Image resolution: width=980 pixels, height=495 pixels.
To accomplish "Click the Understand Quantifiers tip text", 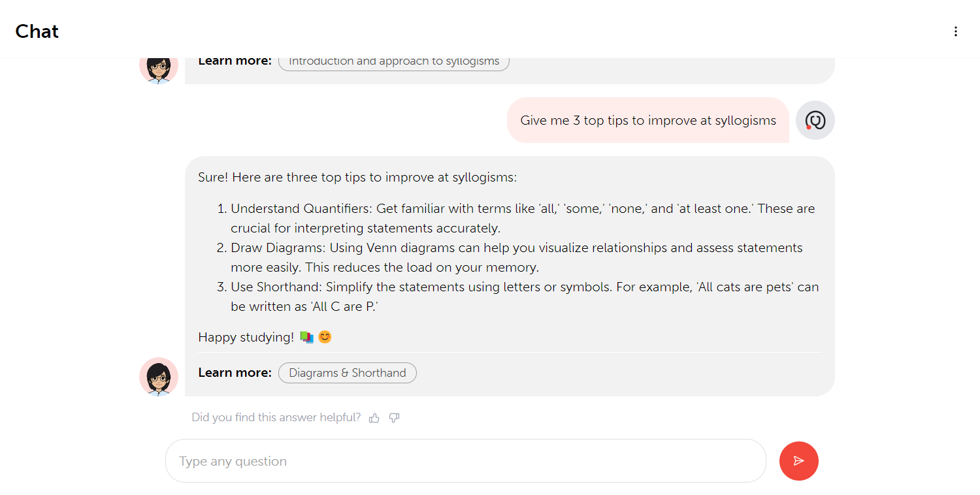I will [x=523, y=219].
